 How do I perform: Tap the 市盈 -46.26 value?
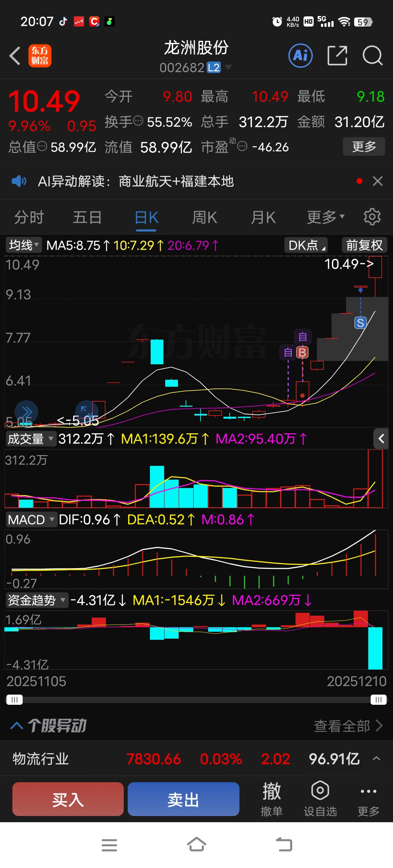(270, 147)
